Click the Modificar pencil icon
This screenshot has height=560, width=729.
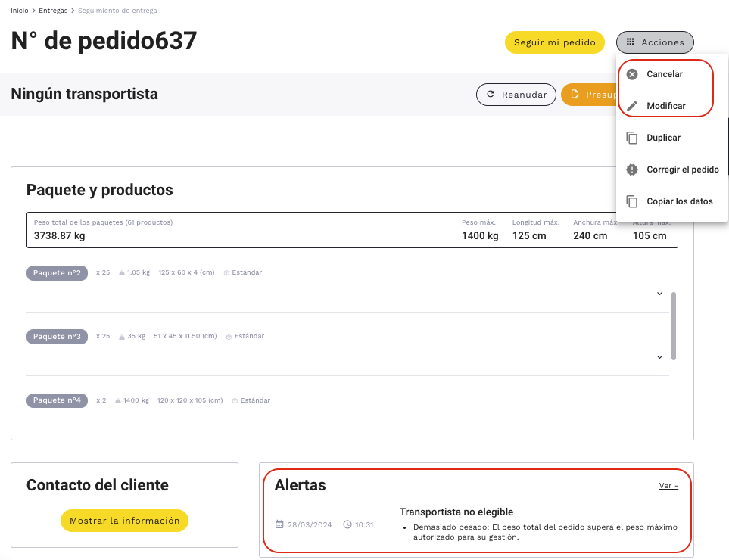(632, 106)
